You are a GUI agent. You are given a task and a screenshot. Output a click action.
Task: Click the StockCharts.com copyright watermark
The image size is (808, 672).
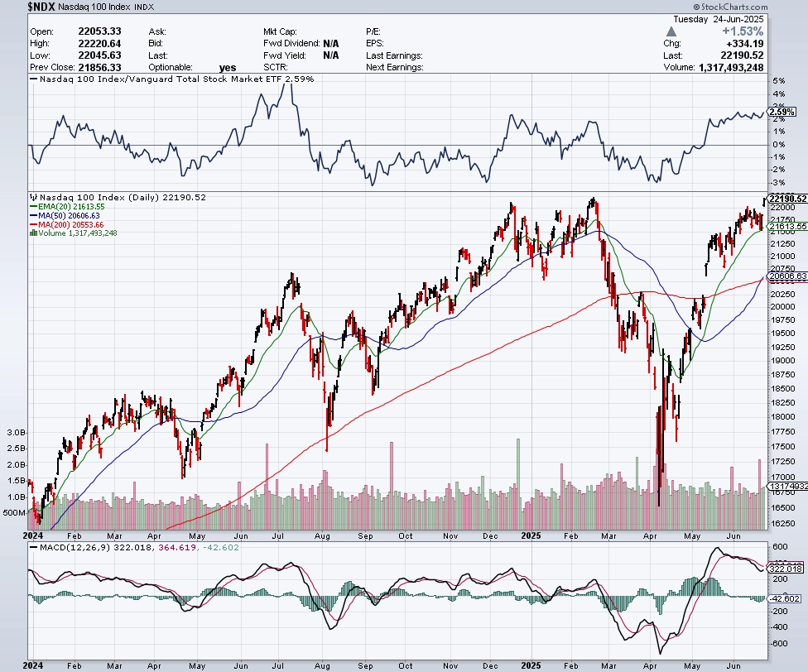[730, 7]
